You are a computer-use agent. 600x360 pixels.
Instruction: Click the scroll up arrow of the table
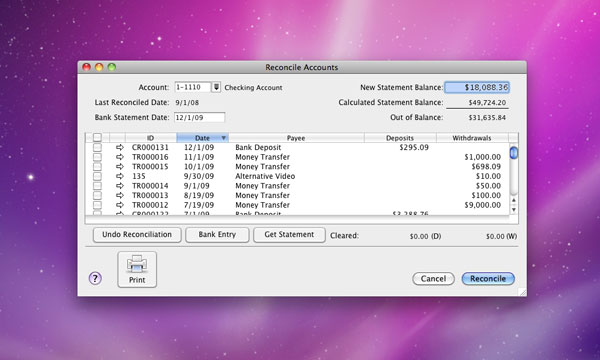point(514,200)
